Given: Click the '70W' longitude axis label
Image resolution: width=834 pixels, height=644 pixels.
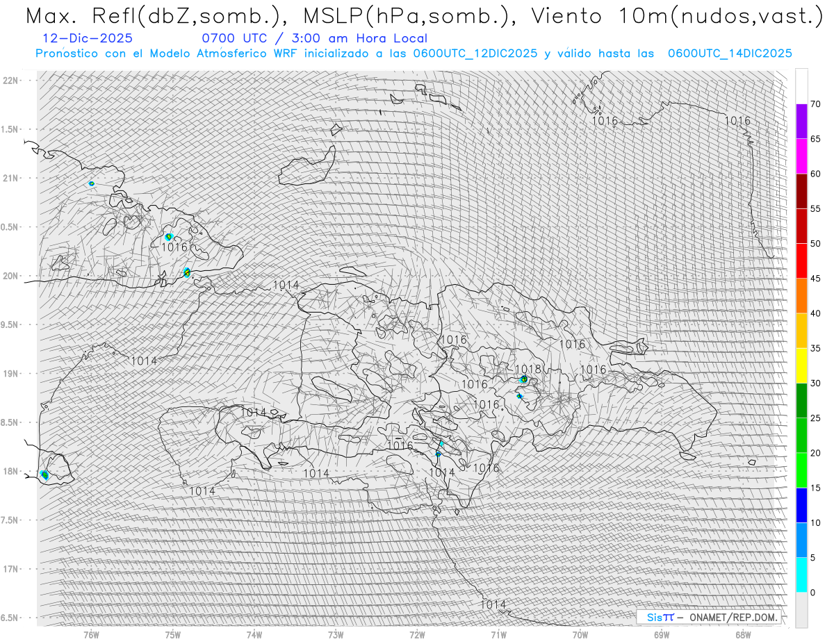Looking at the screenshot, I should coord(580,635).
